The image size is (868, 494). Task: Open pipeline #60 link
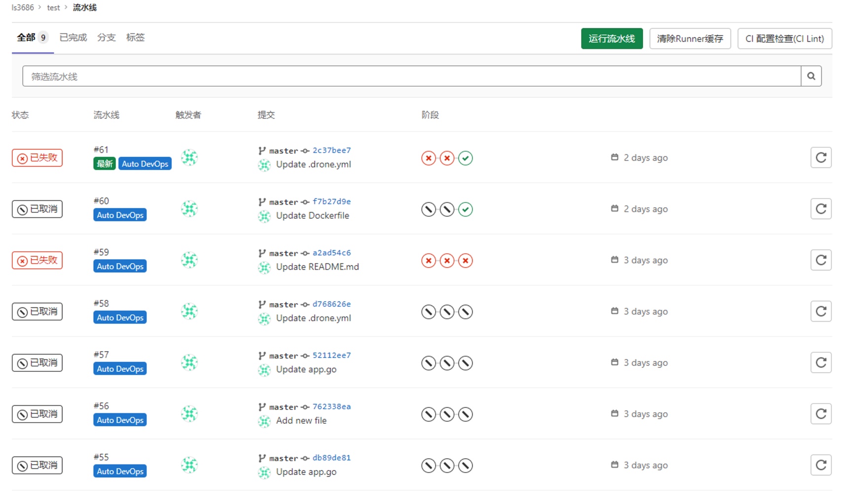[101, 201]
